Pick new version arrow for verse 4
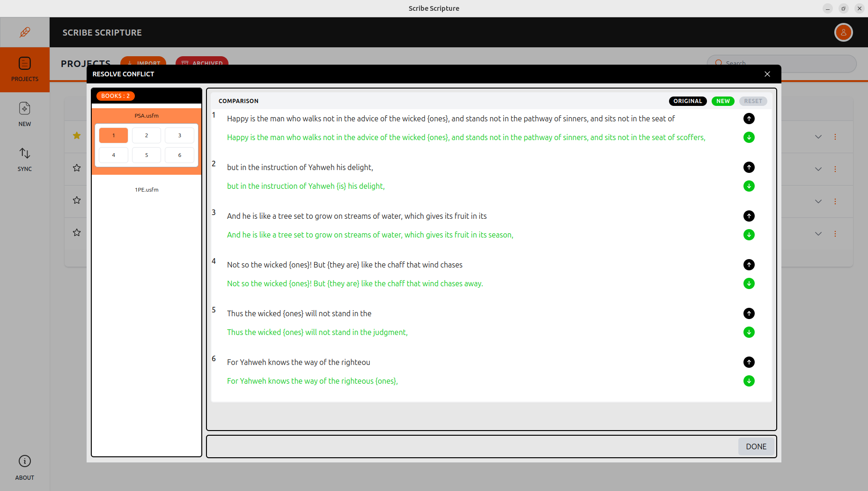Screen dimensions: 868x491 [x=749, y=283]
